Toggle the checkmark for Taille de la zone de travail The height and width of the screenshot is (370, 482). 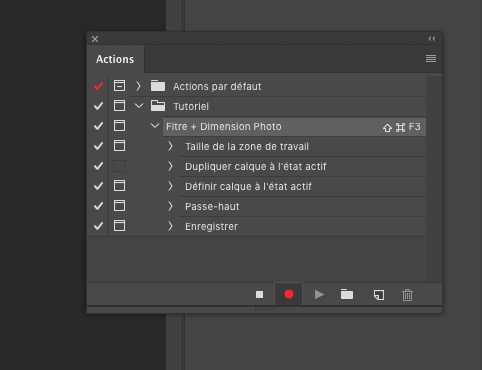coord(98,146)
